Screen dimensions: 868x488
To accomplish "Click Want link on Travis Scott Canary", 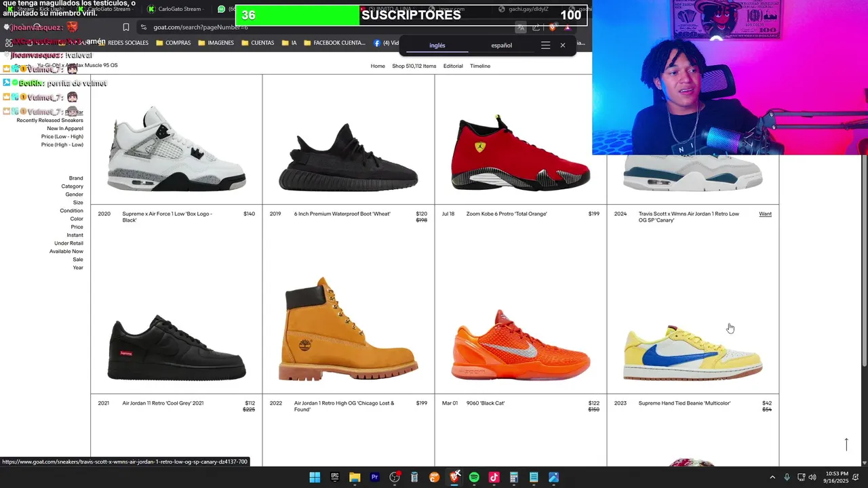I will [765, 214].
